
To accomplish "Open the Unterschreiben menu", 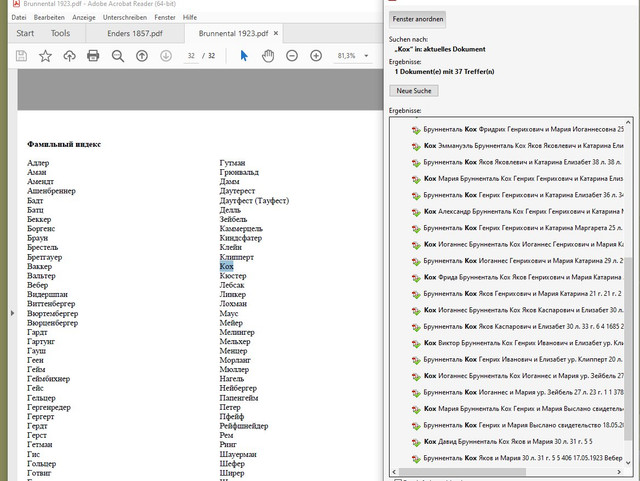I will (125, 18).
